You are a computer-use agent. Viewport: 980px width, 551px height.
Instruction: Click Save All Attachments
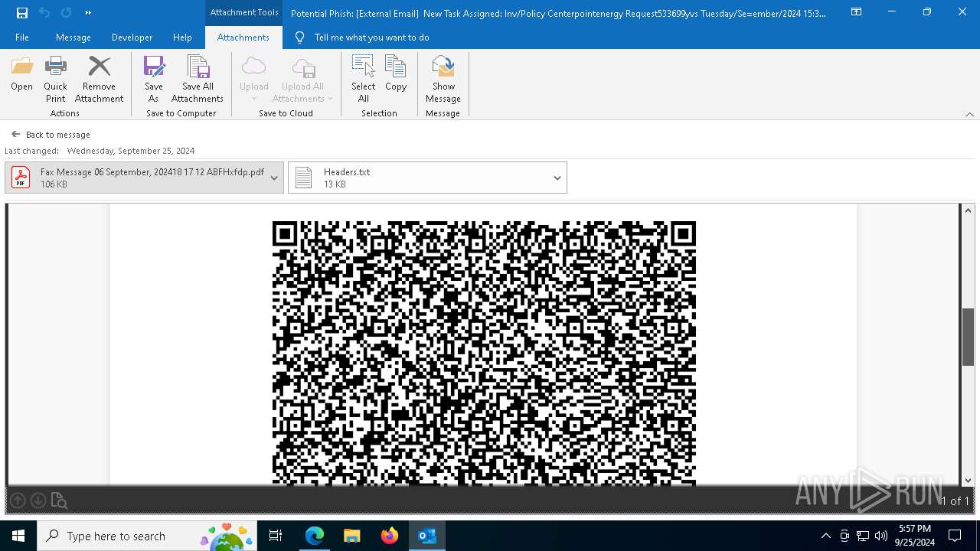point(198,80)
